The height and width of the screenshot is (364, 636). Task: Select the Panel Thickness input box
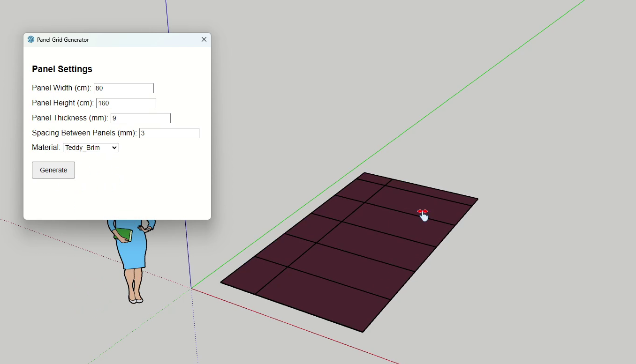coord(140,118)
